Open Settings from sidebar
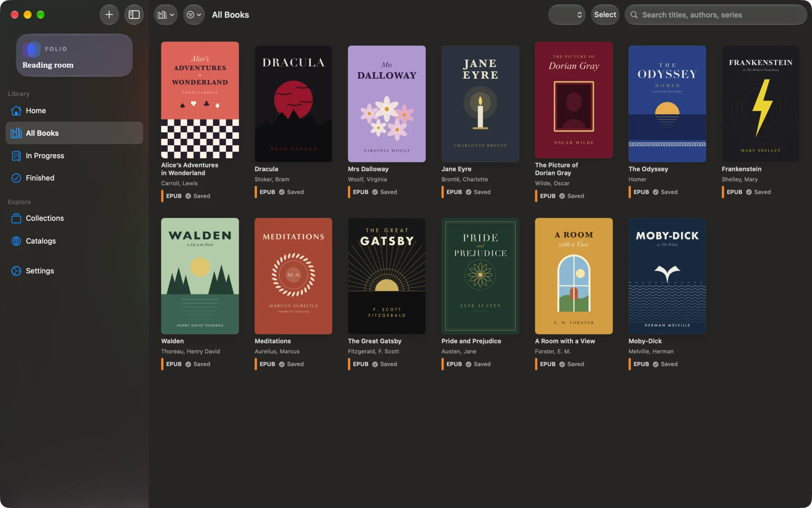 (74, 271)
